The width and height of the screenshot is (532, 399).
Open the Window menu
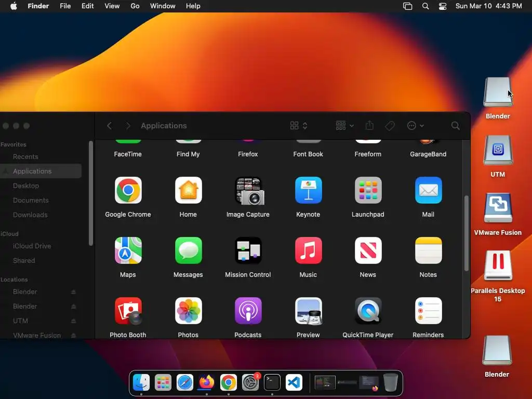[163, 6]
